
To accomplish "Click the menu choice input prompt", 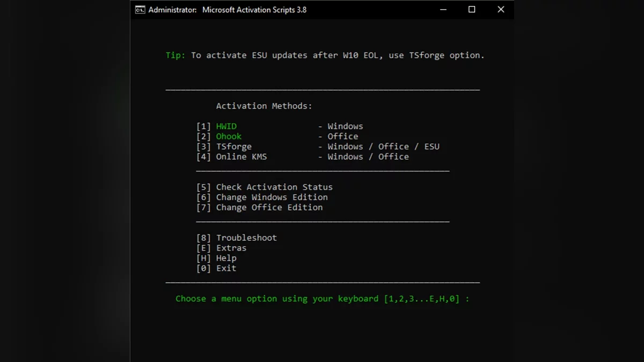I will tap(322, 299).
